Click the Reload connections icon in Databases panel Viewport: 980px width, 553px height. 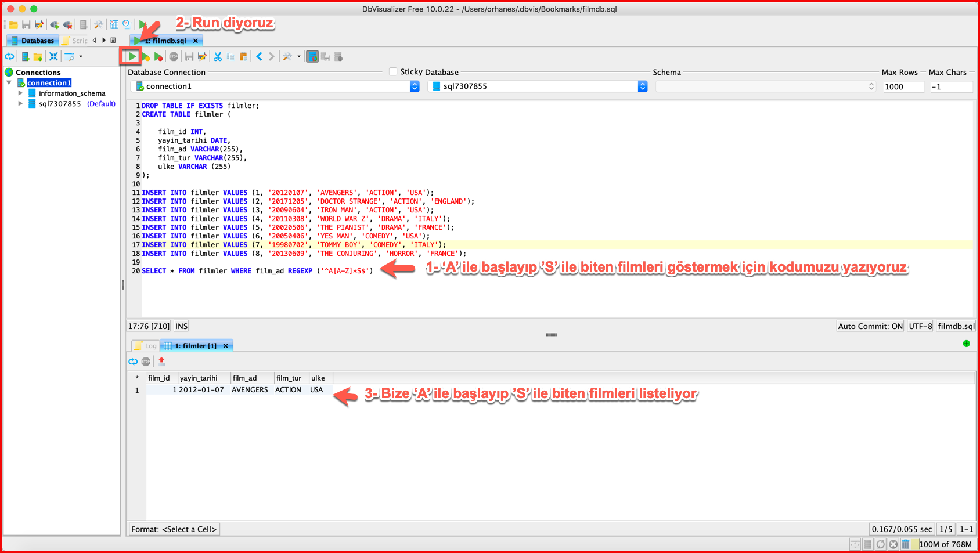click(10, 56)
